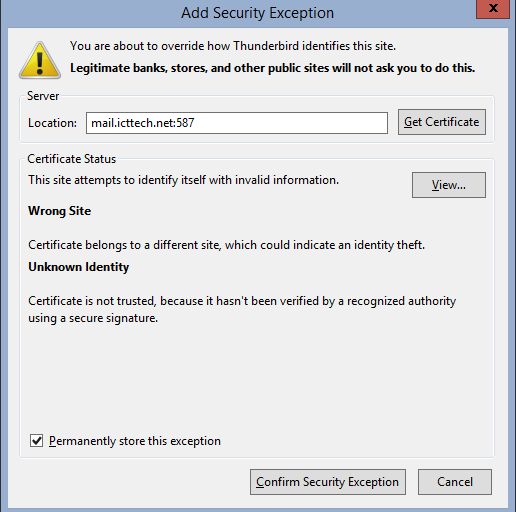
Task: Click the 'Permanently store this exception' label text
Action: (135, 441)
